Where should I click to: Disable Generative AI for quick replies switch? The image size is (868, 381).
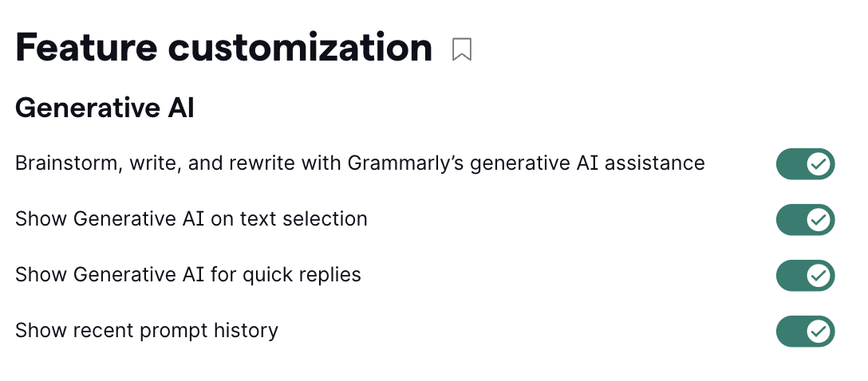tap(804, 276)
